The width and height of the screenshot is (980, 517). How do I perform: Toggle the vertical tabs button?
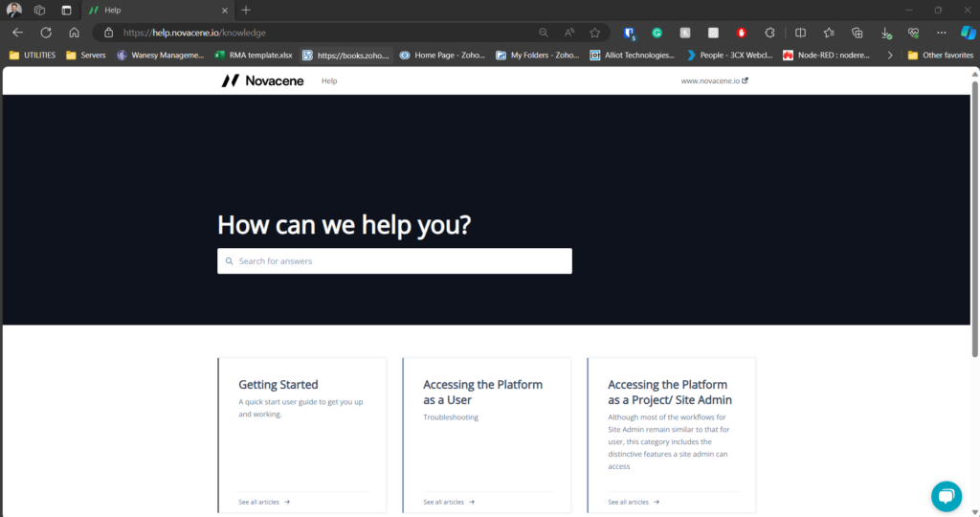point(66,10)
